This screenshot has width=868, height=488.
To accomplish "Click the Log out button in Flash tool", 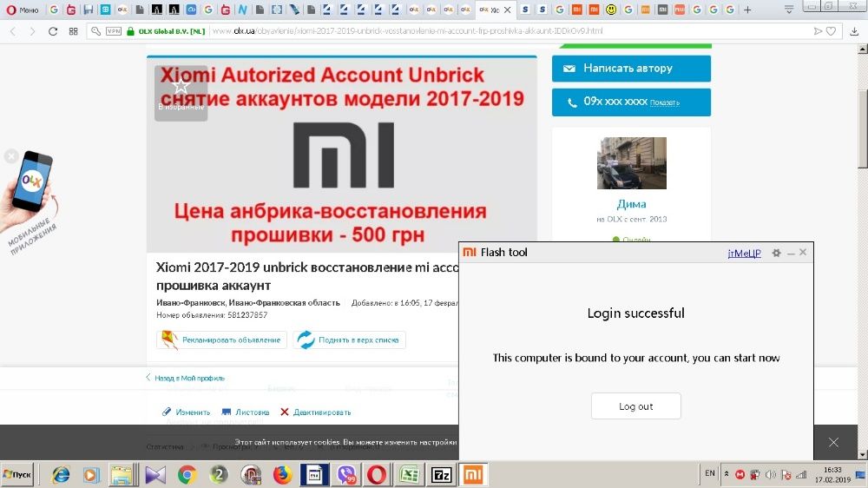I will tap(636, 406).
